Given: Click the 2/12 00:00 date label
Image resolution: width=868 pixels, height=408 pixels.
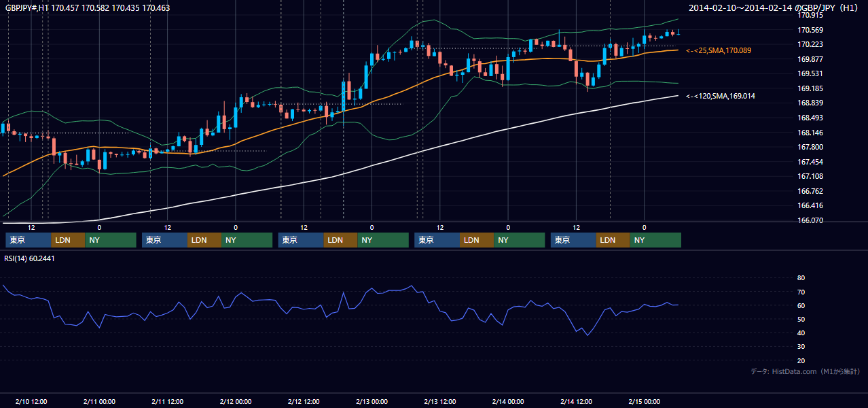Looking at the screenshot, I should point(236,401).
